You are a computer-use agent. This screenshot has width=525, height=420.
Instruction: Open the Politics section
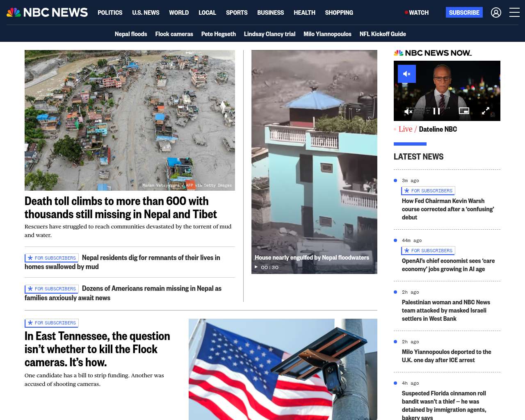pyautogui.click(x=110, y=12)
